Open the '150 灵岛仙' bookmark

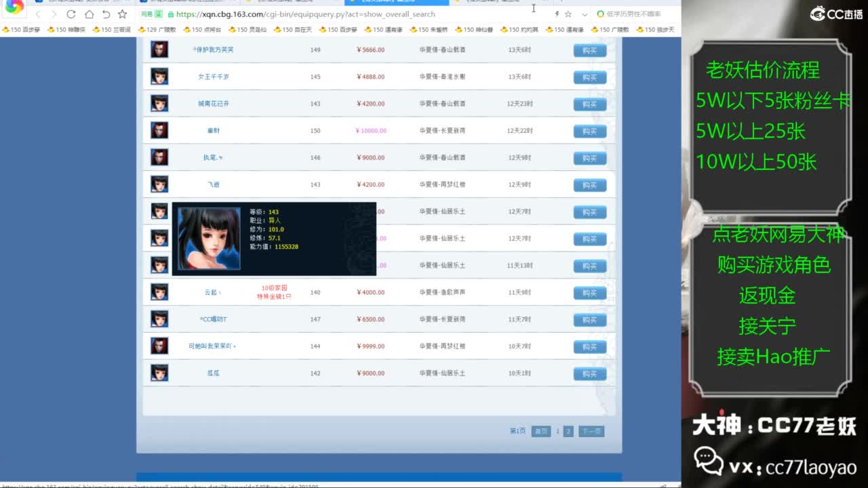[x=248, y=30]
